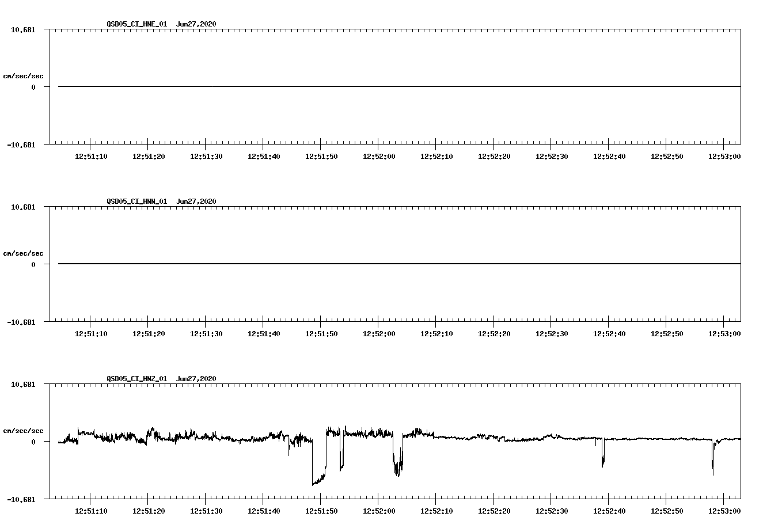Click the Jun27,2020 date on HNE chart
Image resolution: width=782 pixels, height=532 pixels.
(196, 24)
